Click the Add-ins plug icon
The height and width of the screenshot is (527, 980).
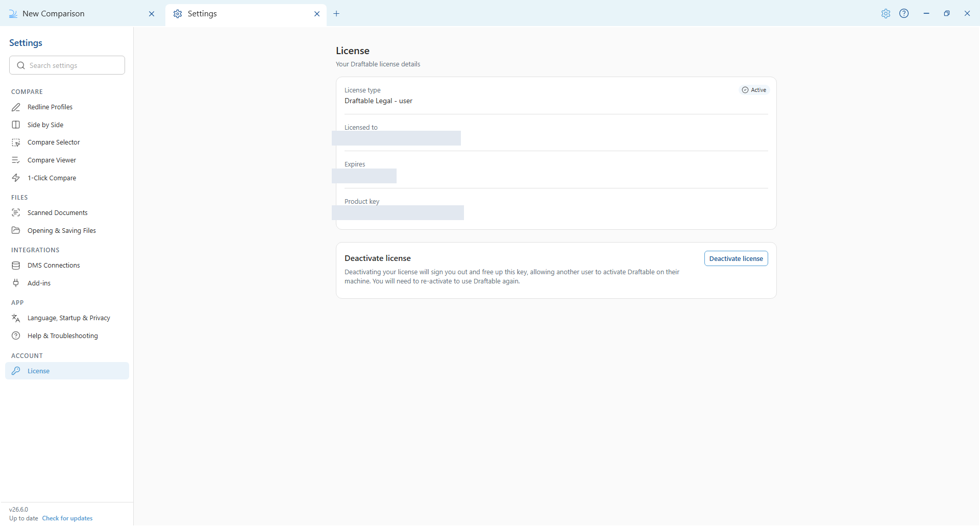[16, 283]
